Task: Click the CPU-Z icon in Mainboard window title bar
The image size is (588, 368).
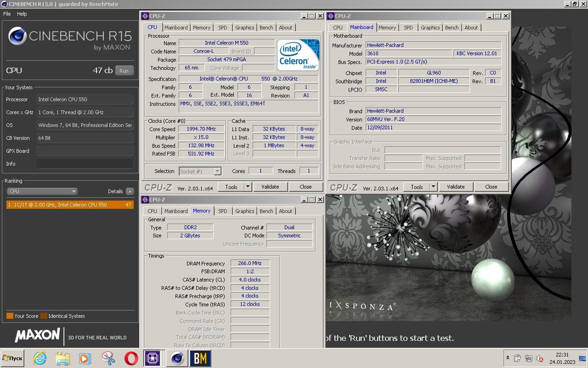Action: click(x=331, y=16)
